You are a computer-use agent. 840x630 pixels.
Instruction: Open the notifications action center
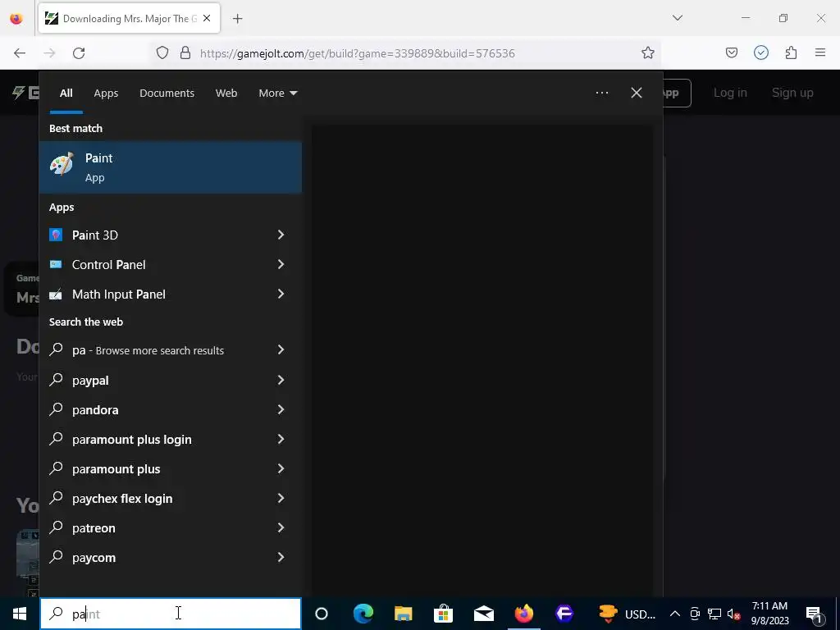(x=814, y=614)
